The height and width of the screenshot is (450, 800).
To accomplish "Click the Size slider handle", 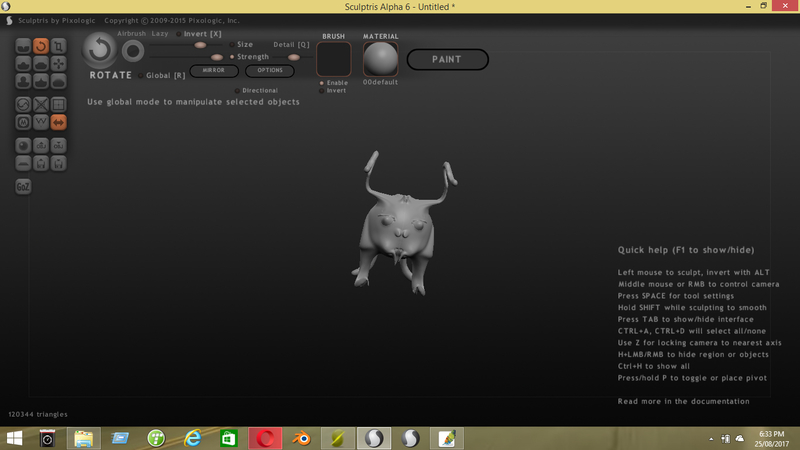I will pyautogui.click(x=200, y=45).
